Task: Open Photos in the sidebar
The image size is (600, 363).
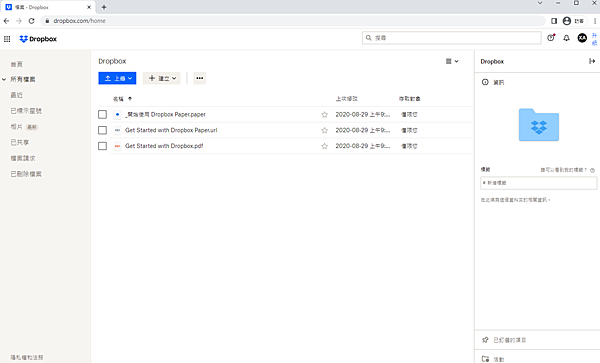Action: tap(16, 127)
